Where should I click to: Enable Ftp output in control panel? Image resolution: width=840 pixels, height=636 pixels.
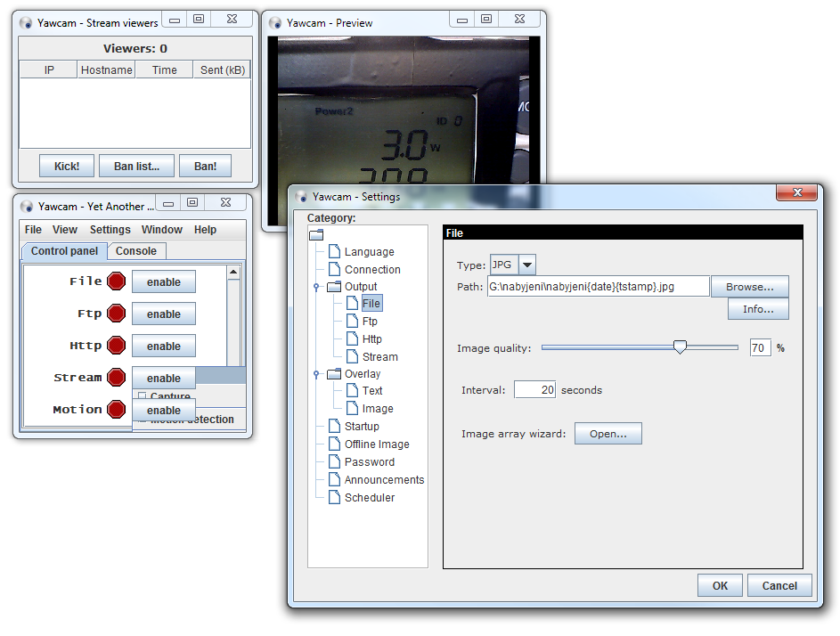click(164, 314)
